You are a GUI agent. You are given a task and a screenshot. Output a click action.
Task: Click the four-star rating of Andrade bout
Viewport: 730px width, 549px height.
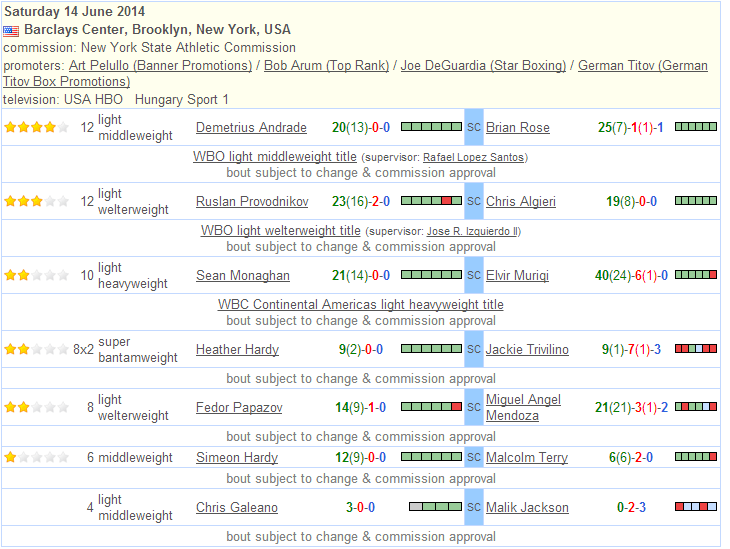click(37, 127)
